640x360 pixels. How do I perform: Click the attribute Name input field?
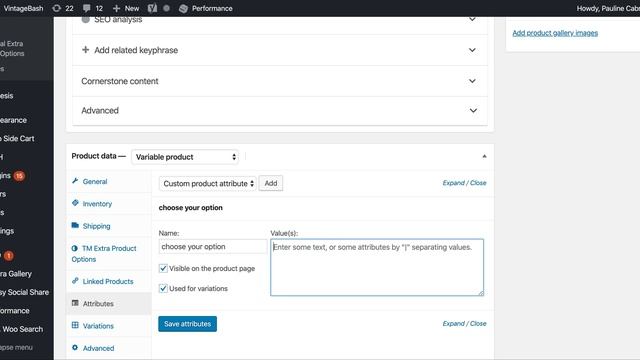tap(212, 247)
